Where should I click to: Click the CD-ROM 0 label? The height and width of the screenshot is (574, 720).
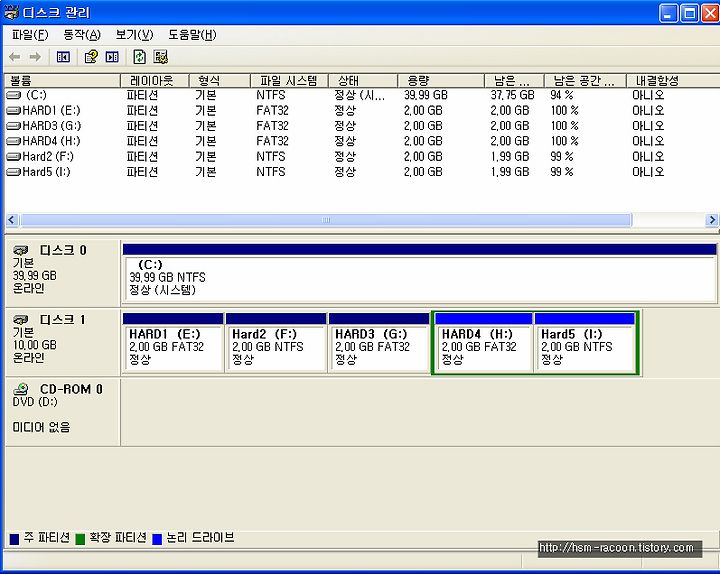tap(71, 389)
